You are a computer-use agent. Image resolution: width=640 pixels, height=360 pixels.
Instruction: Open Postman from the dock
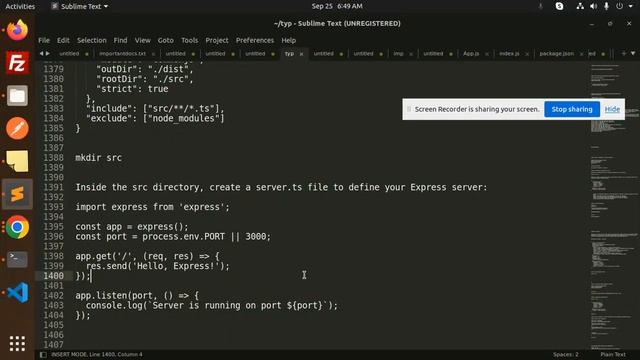click(x=17, y=128)
